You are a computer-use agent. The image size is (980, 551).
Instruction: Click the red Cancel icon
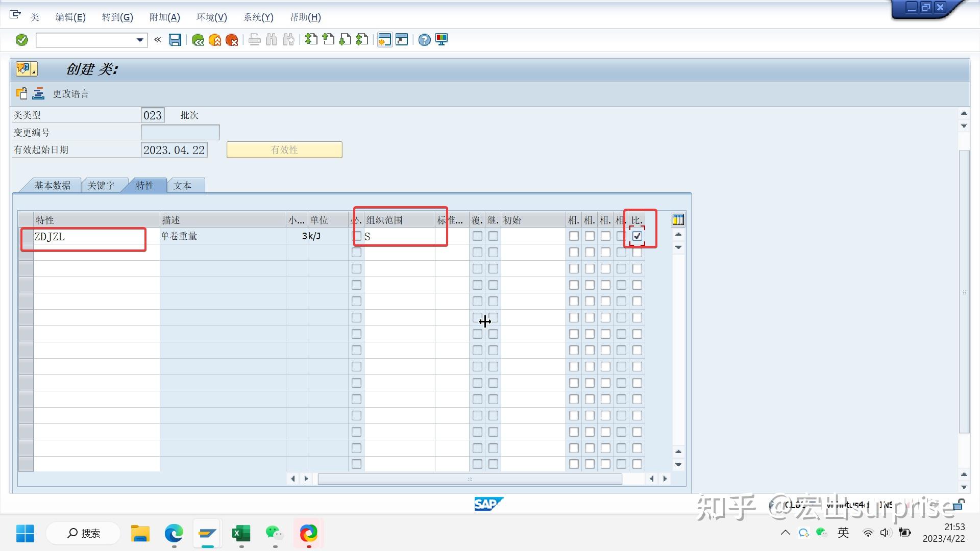(x=232, y=40)
